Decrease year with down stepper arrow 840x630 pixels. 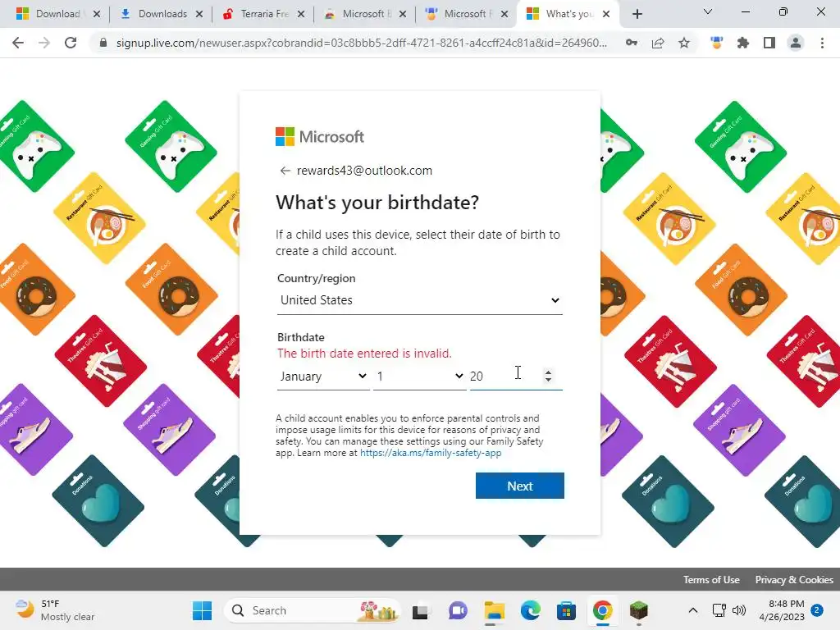click(x=548, y=380)
